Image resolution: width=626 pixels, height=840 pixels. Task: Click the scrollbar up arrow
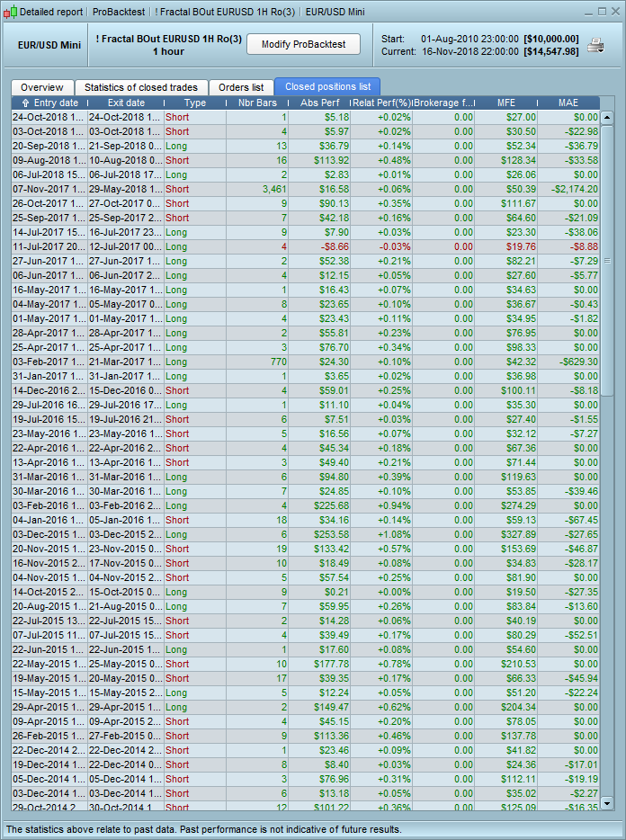607,117
